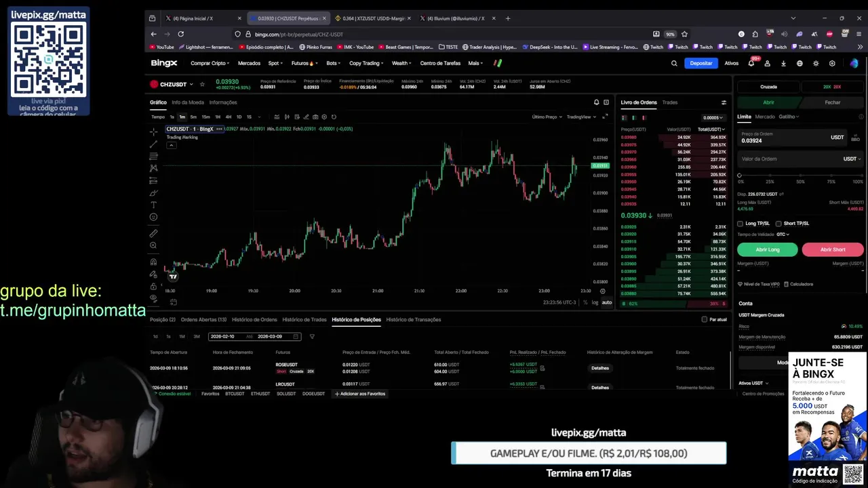Select the crosshair cursor tool

154,131
